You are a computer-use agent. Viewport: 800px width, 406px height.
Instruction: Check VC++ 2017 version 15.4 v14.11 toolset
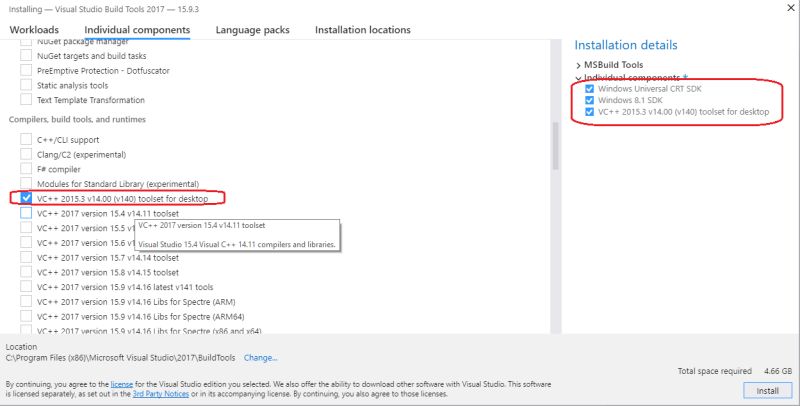(x=26, y=213)
